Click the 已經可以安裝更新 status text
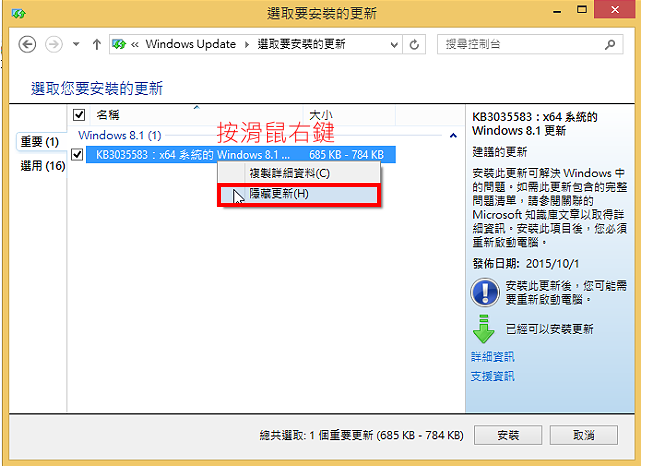This screenshot has height=469, width=646. click(x=549, y=329)
